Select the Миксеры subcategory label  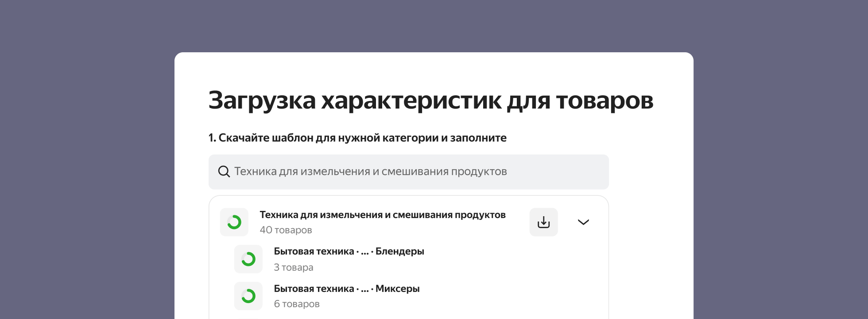pyautogui.click(x=397, y=289)
